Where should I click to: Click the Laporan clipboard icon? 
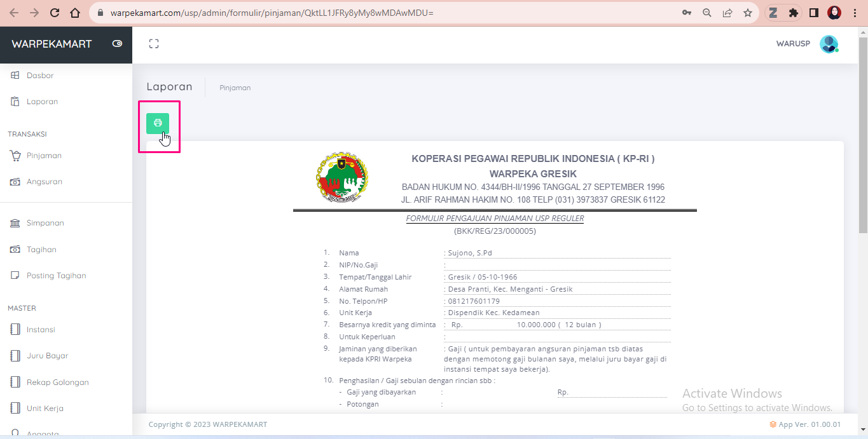click(15, 102)
